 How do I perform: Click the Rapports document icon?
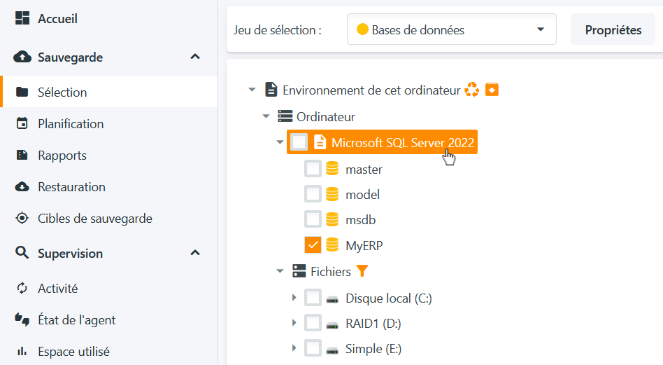[x=22, y=155]
